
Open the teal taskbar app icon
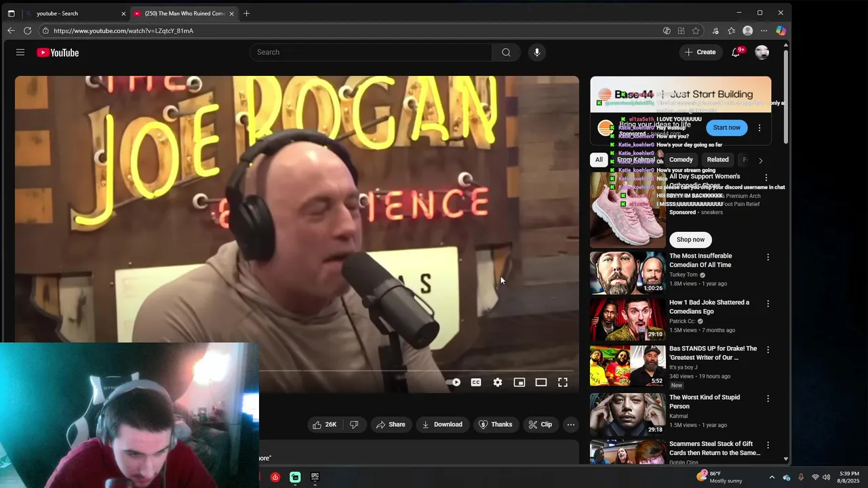pyautogui.click(x=295, y=477)
